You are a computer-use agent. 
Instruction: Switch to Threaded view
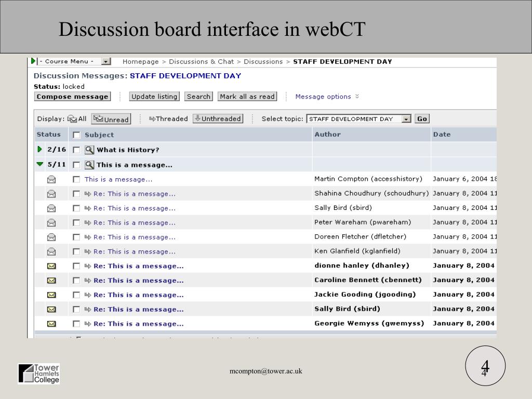[168, 119]
